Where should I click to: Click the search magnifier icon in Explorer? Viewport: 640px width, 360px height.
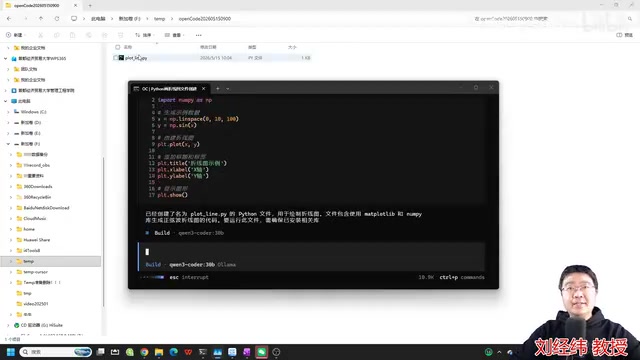[x=630, y=19]
